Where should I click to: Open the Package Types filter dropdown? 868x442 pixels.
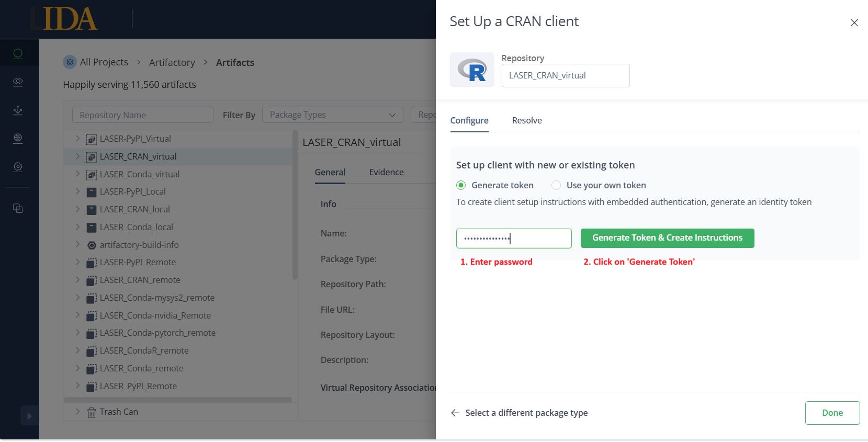click(x=333, y=115)
